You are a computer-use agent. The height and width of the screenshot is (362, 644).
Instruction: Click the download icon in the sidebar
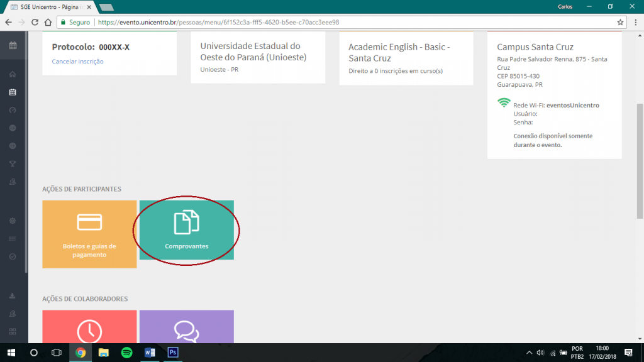click(x=13, y=296)
